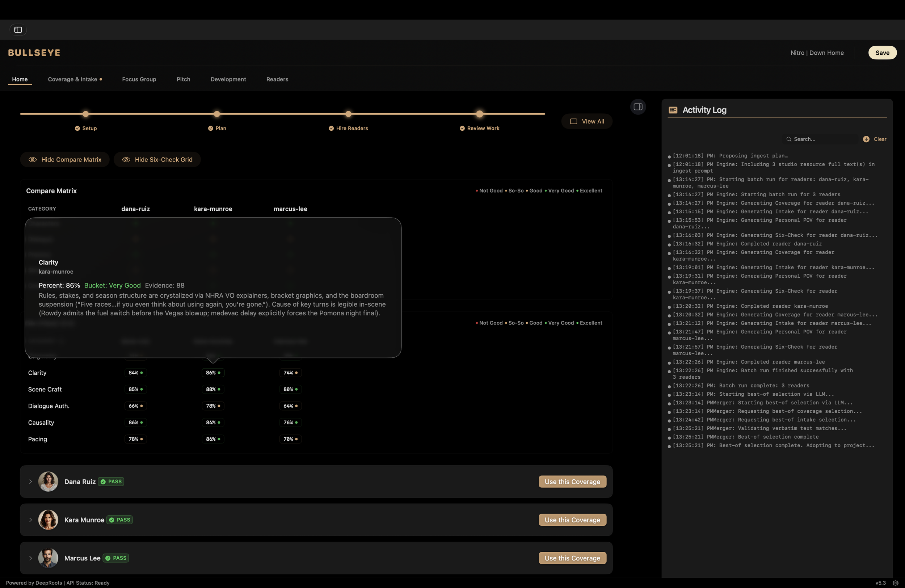Screen dimensions: 905x588
Task: Click Kara Munroe PASS badge
Action: [x=119, y=520]
